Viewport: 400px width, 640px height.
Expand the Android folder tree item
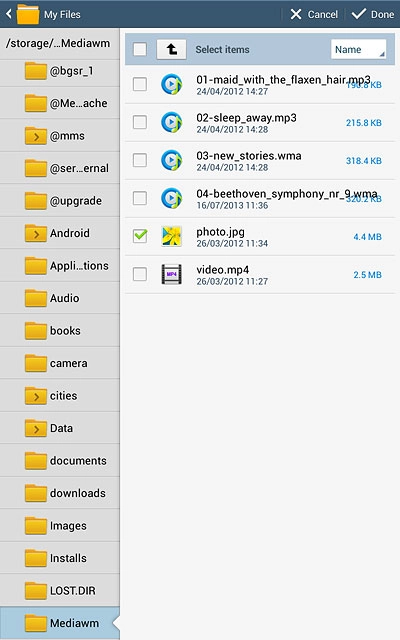pos(36,233)
